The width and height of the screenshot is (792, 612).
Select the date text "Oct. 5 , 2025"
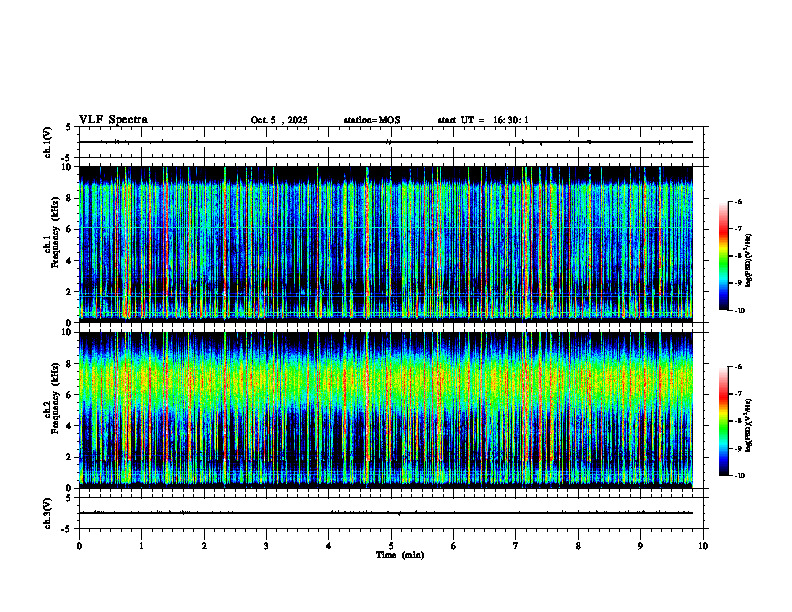pyautogui.click(x=279, y=120)
